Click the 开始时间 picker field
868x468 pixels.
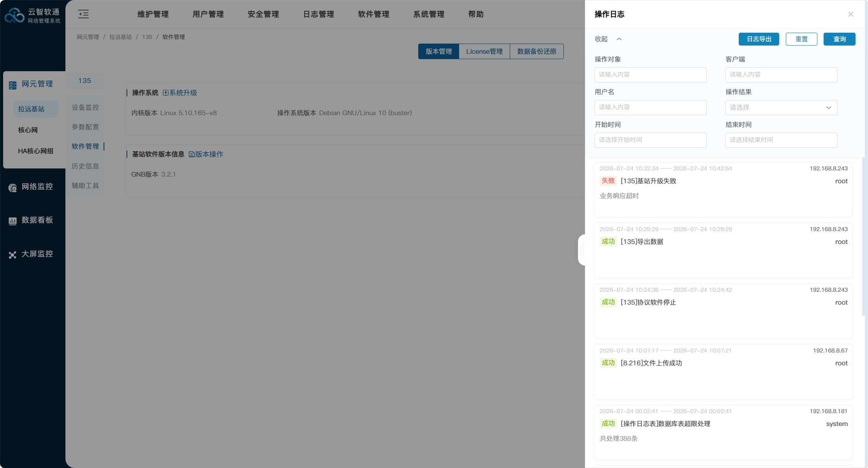pos(650,140)
